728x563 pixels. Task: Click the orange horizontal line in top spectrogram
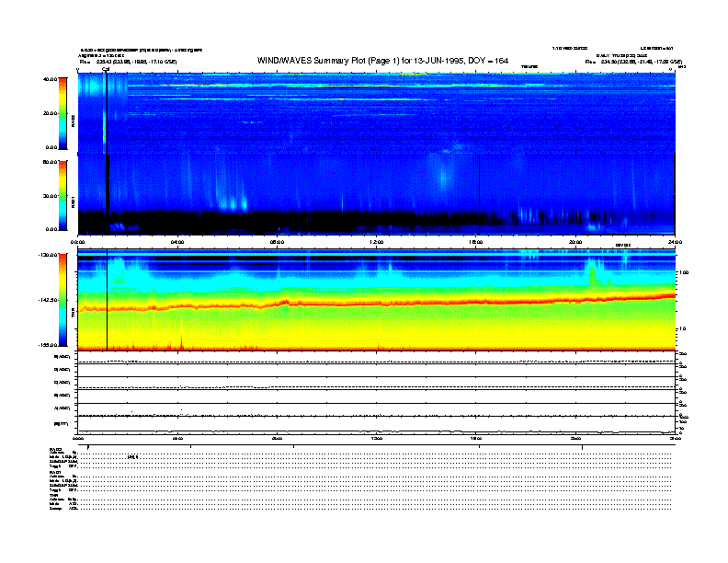coord(276,86)
